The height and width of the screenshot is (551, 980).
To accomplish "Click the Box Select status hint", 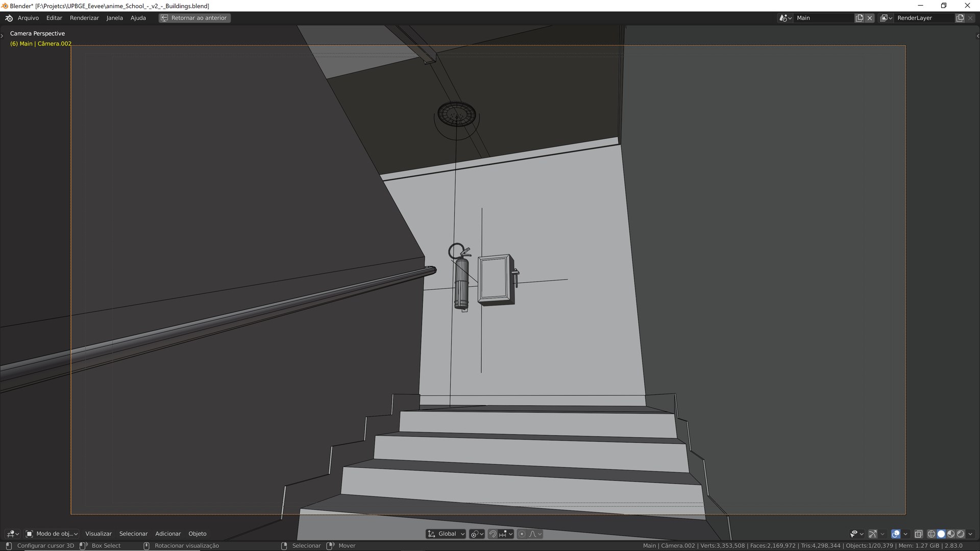I will coord(106,546).
